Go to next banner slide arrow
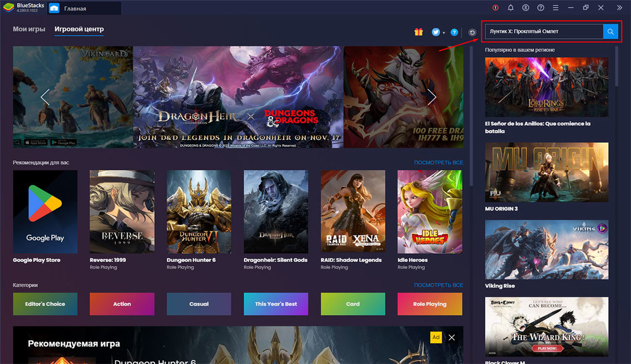Image resolution: width=631 pixels, height=364 pixels. (x=432, y=97)
